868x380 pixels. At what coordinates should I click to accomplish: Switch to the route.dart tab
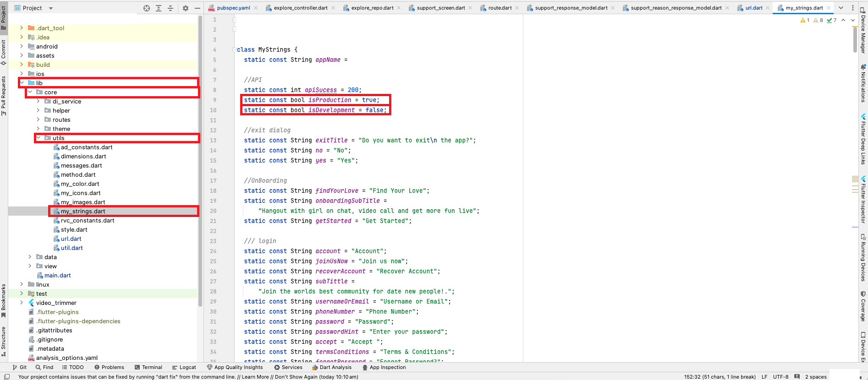point(500,8)
